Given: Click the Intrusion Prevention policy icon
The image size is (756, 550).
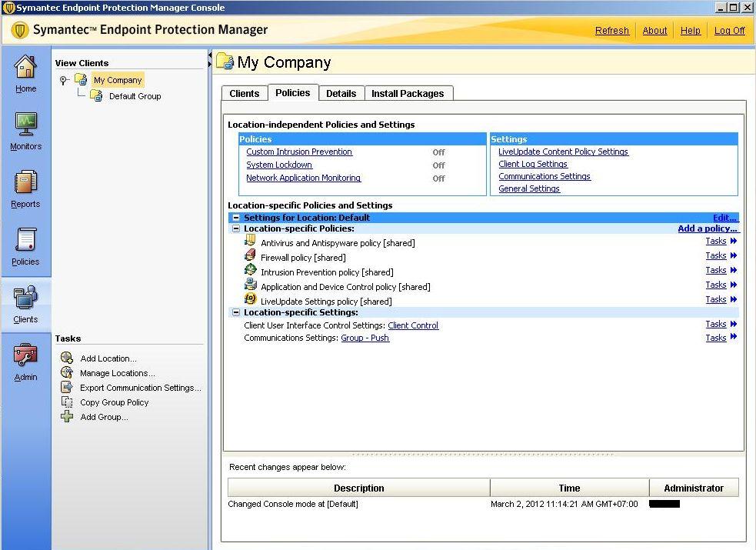Looking at the screenshot, I should 250,269.
